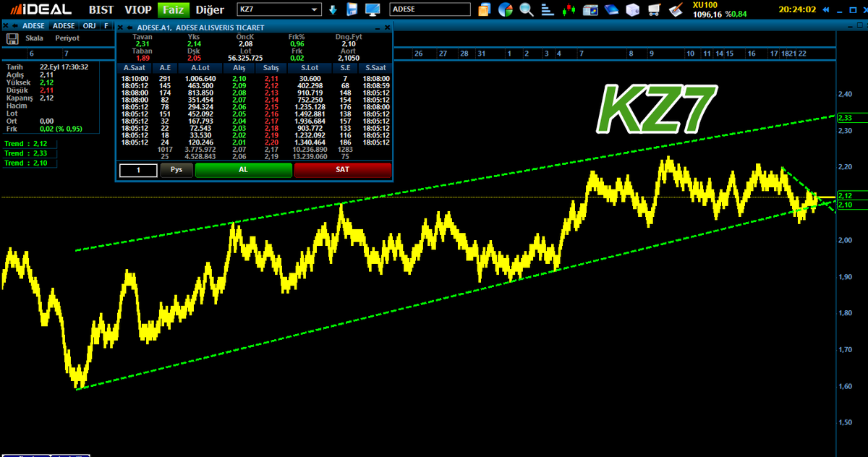Click the news window icon
This screenshot has height=457, width=868.
(x=590, y=10)
